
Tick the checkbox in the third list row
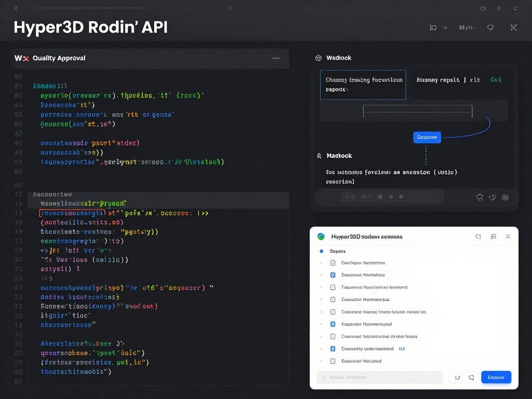click(333, 287)
